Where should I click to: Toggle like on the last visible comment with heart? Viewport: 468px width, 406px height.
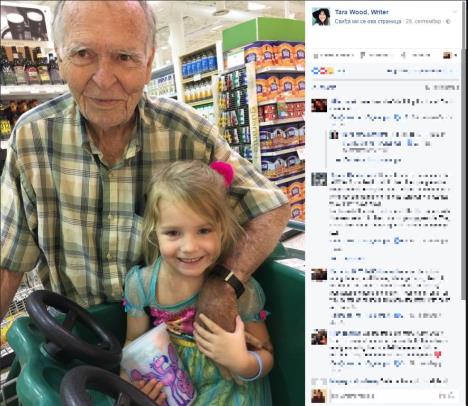pyautogui.click(x=338, y=363)
